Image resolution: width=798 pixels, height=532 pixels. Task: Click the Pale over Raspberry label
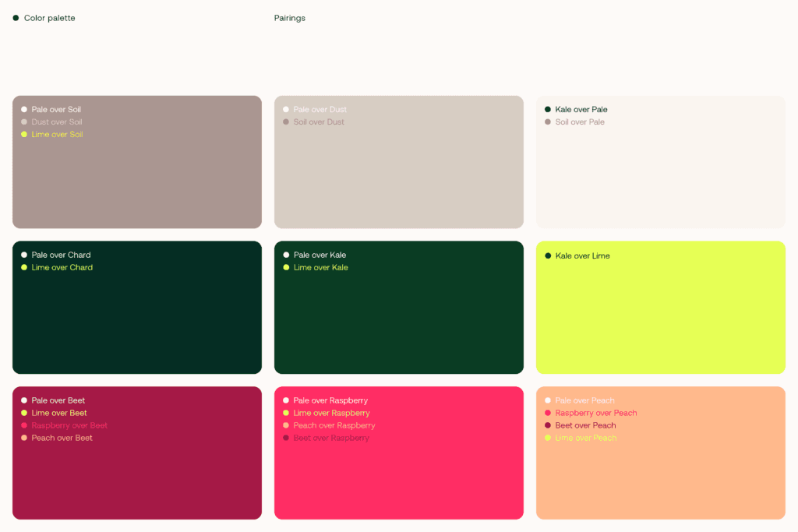(330, 400)
